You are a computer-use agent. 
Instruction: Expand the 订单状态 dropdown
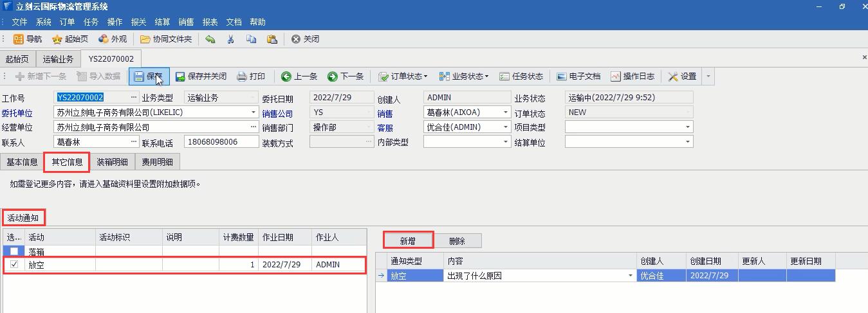tap(402, 76)
